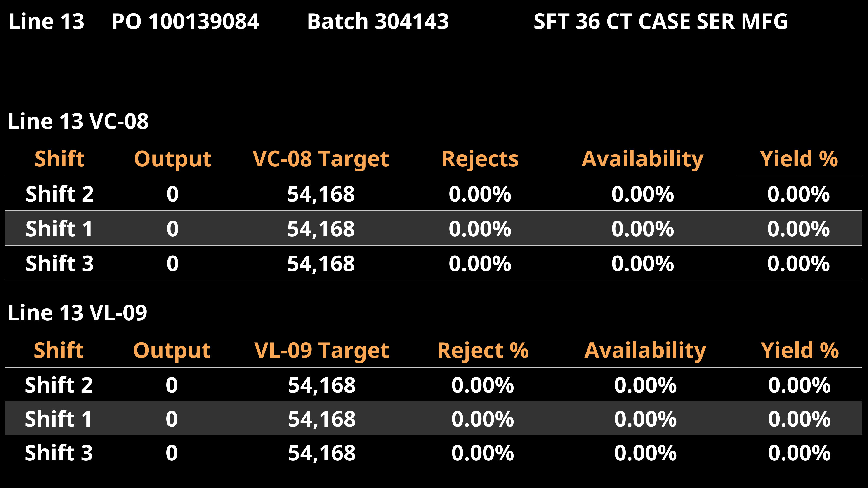Click Yield % header in the VC-08 table
This screenshot has width=868, height=488.
pos(799,159)
